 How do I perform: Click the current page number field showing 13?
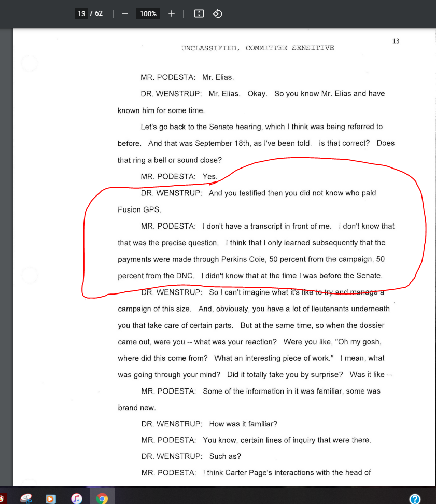point(81,13)
